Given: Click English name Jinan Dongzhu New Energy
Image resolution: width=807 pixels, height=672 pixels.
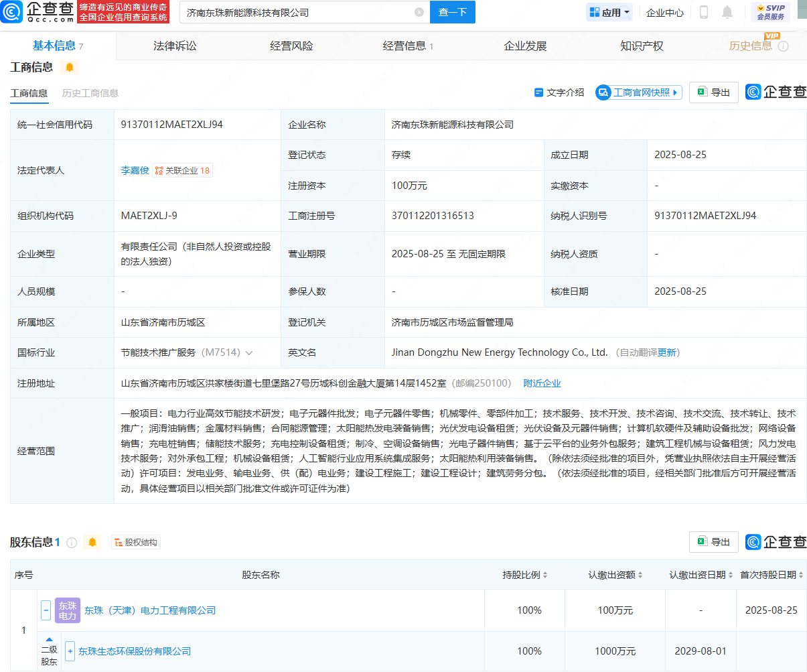Looking at the screenshot, I should point(500,352).
